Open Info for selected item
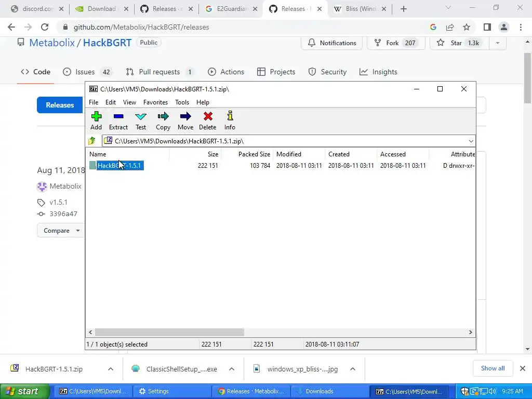The height and width of the screenshot is (399, 532). (230, 121)
